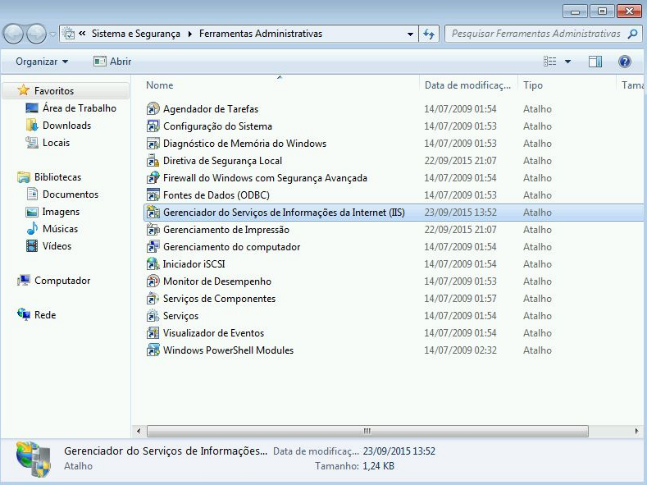The image size is (647, 485).
Task: Click the horizontal scrollbar right arrow
Action: pos(637,431)
